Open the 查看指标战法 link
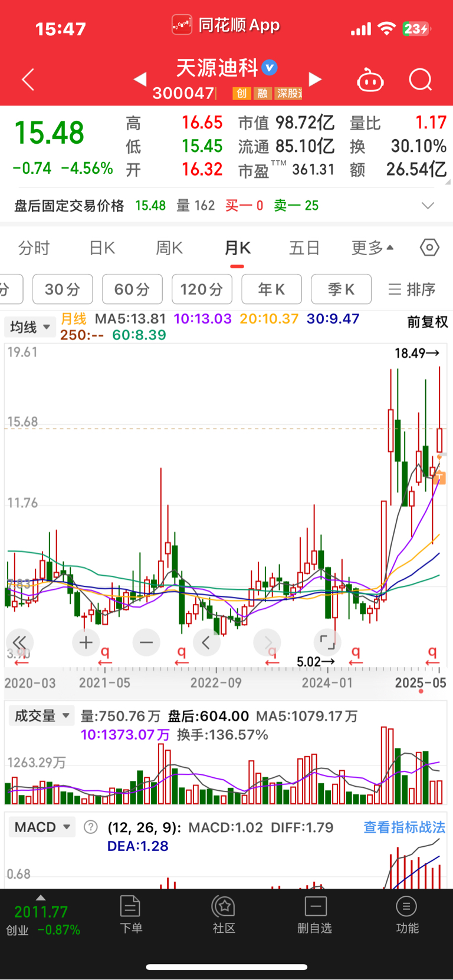 click(404, 827)
